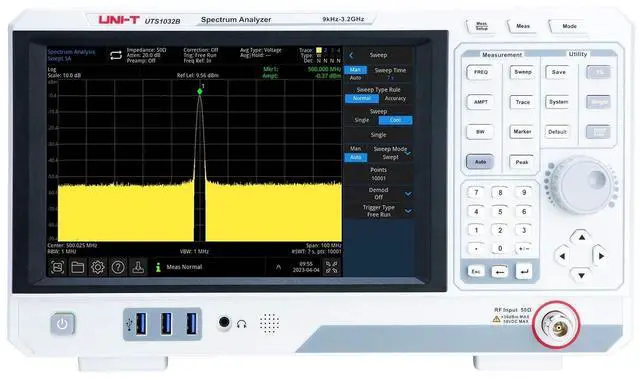This screenshot has width=640, height=379.
Task: Tap numeric key 3
Action: [x=524, y=231]
